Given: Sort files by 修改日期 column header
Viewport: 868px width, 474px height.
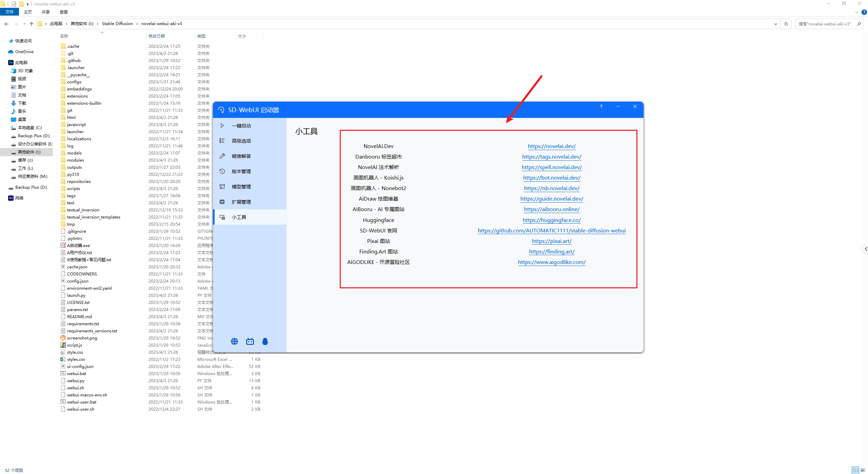Looking at the screenshot, I should pos(157,36).
